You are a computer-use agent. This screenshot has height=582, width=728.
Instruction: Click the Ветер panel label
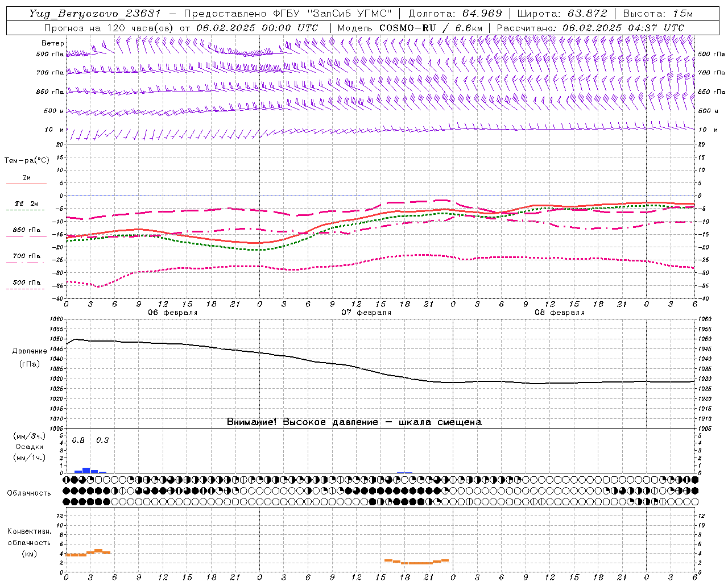[53, 43]
